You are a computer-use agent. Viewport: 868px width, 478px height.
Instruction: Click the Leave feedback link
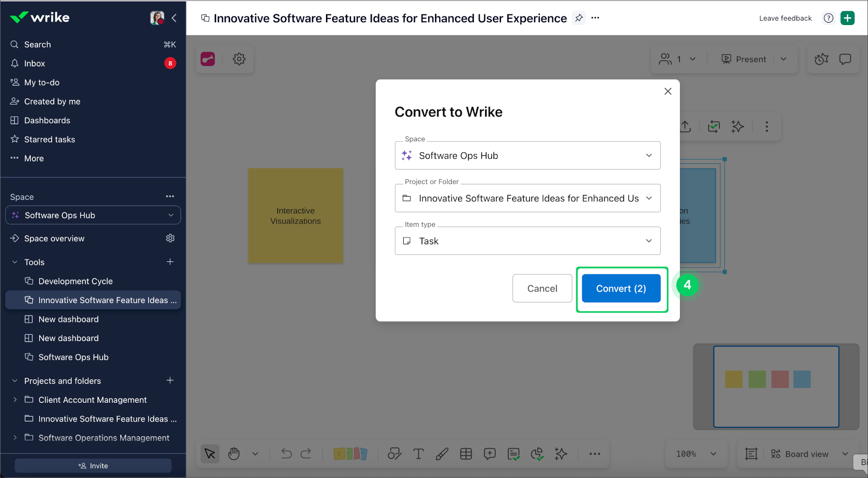785,18
